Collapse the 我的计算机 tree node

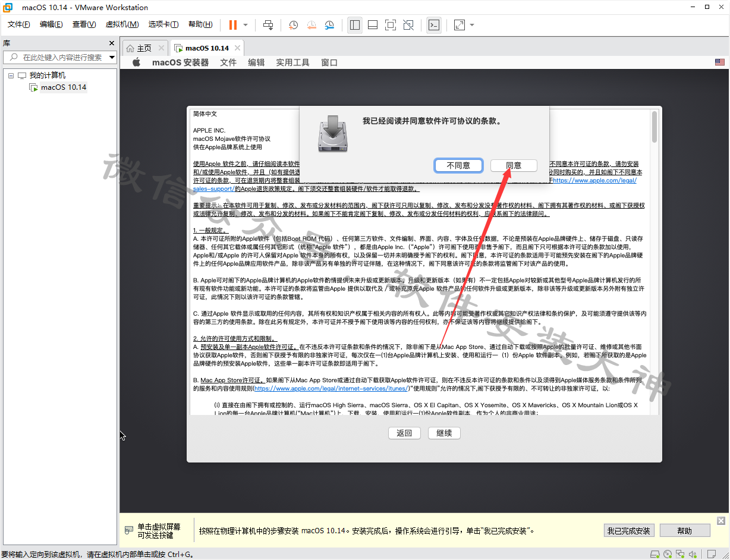11,75
